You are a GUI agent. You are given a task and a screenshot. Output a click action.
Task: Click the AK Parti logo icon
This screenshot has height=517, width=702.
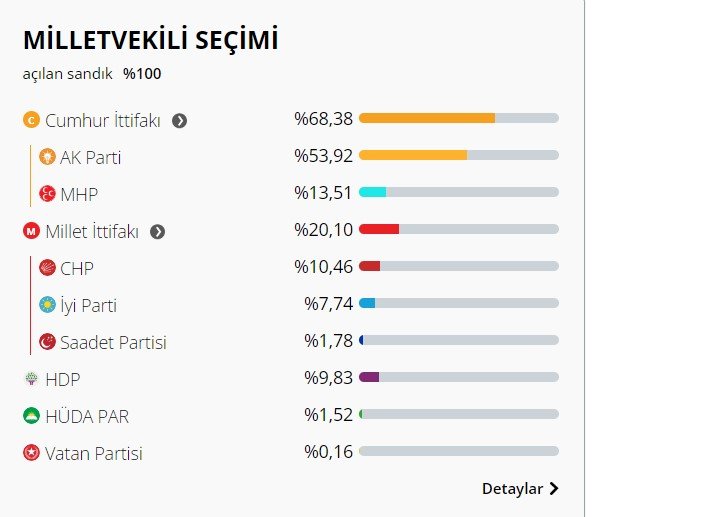tap(47, 157)
